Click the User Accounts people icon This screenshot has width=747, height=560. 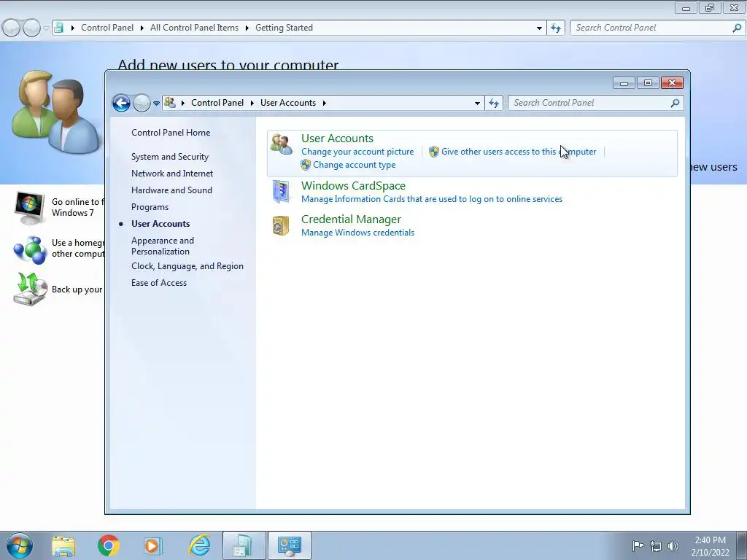click(281, 144)
